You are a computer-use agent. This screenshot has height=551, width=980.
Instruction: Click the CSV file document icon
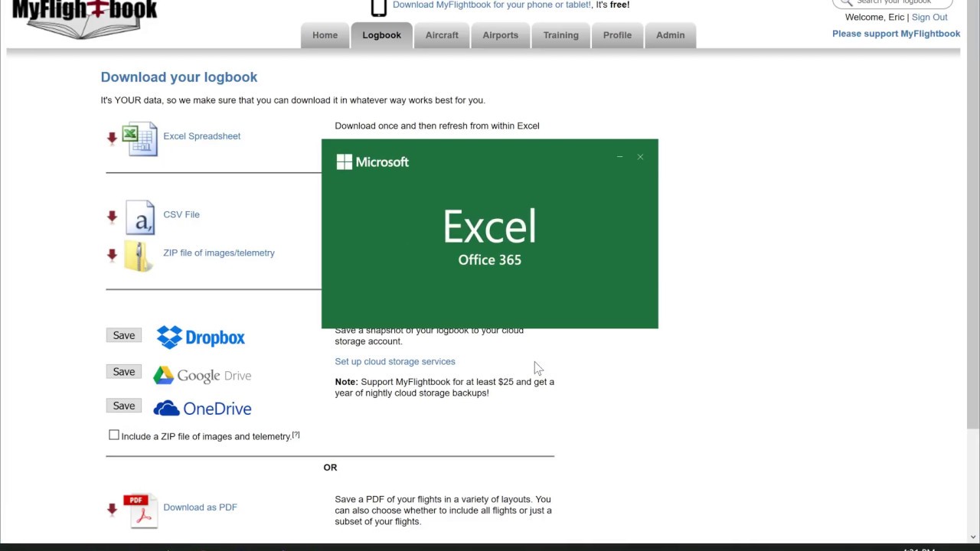click(139, 217)
